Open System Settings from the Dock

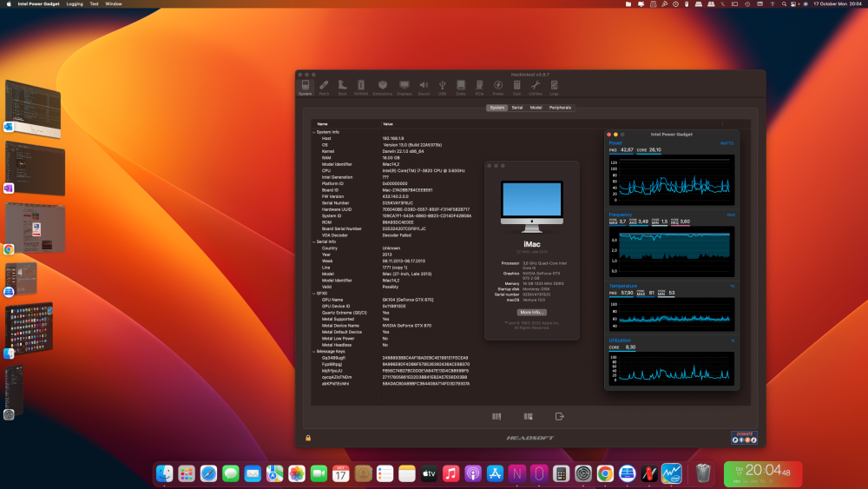[x=583, y=473]
